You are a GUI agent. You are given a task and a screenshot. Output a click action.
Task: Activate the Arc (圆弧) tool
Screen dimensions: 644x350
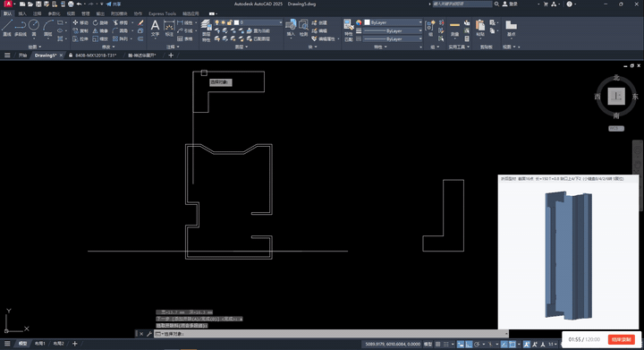(48, 28)
